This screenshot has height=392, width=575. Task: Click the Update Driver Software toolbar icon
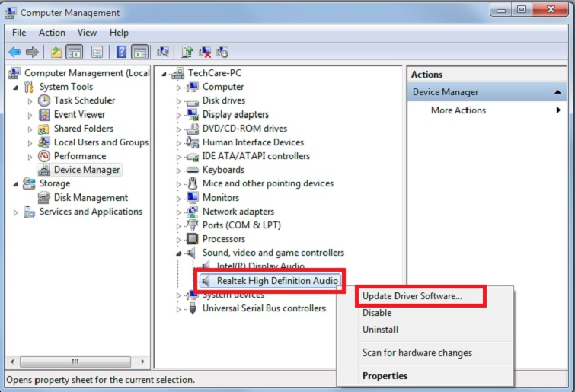[187, 52]
